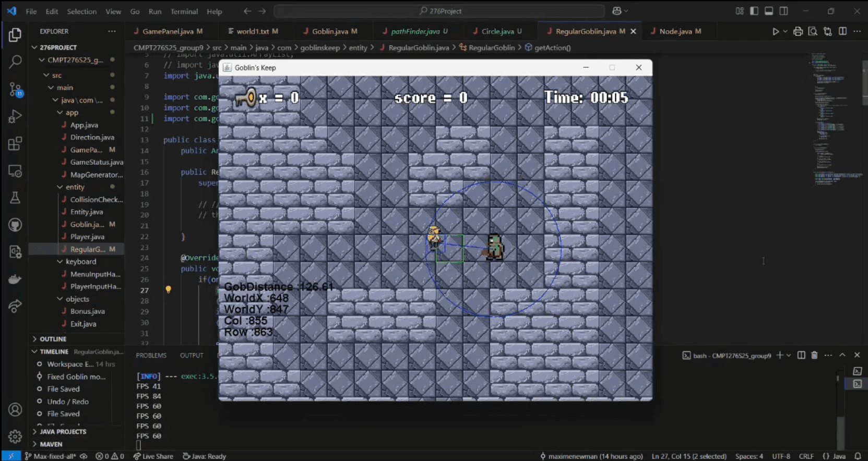This screenshot has height=461, width=868.
Task: Open the Terminal menu
Action: pos(184,11)
